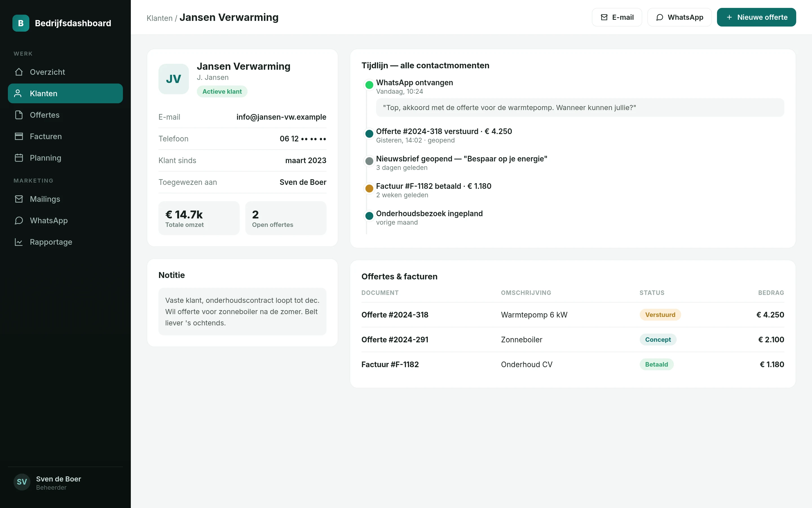Click the 2 Open offertes card
The width and height of the screenshot is (812, 508).
click(286, 218)
